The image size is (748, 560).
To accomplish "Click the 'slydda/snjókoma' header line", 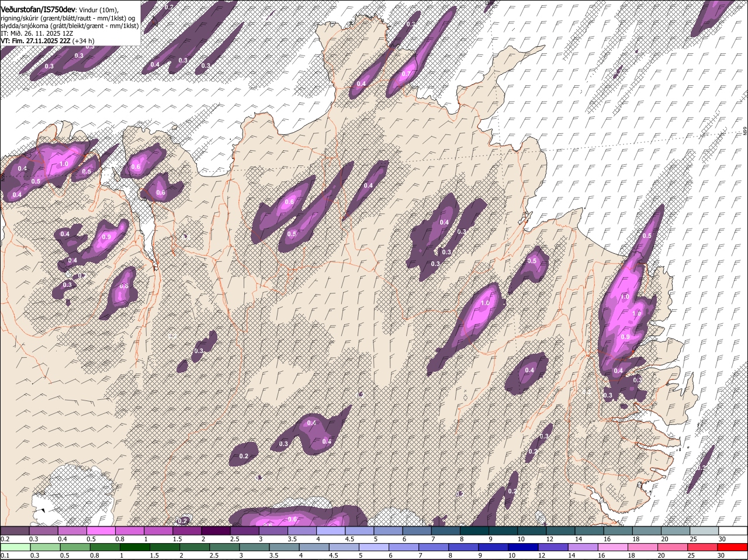I will click(x=70, y=26).
